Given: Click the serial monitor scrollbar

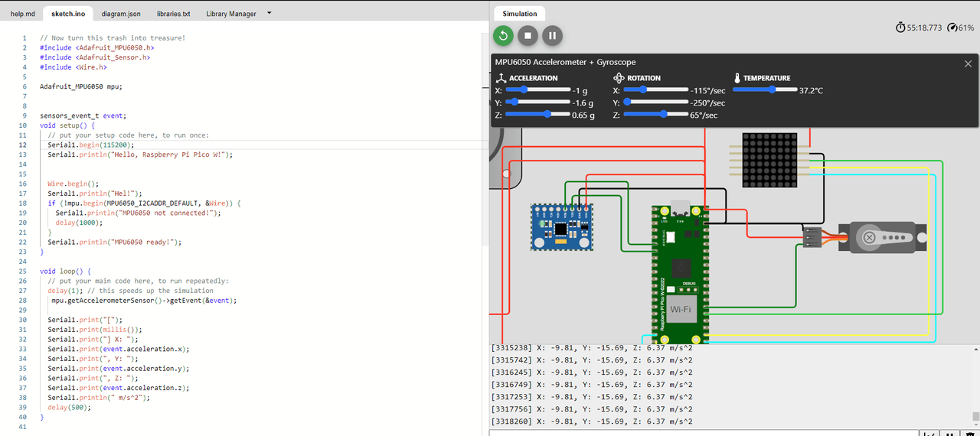Looking at the screenshot, I should click(x=975, y=417).
